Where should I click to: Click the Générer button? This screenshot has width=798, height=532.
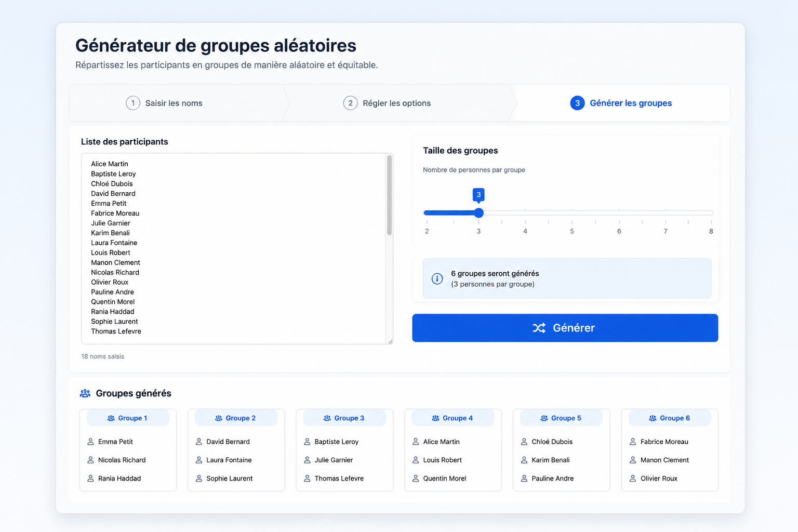click(565, 328)
